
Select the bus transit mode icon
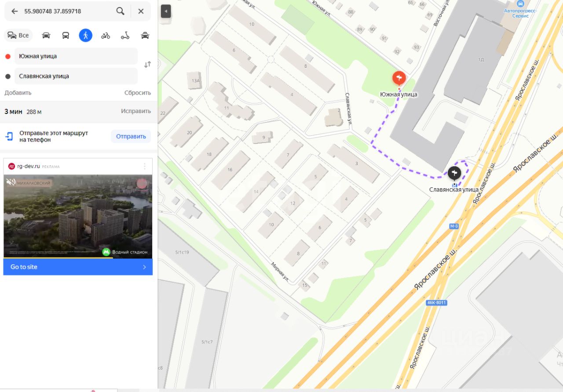pyautogui.click(x=66, y=36)
